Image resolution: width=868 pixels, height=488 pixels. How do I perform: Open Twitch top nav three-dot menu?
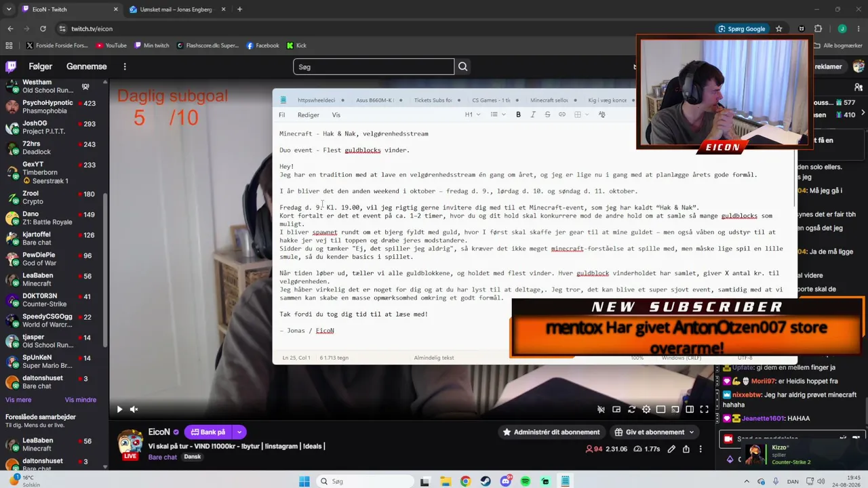[x=125, y=66]
